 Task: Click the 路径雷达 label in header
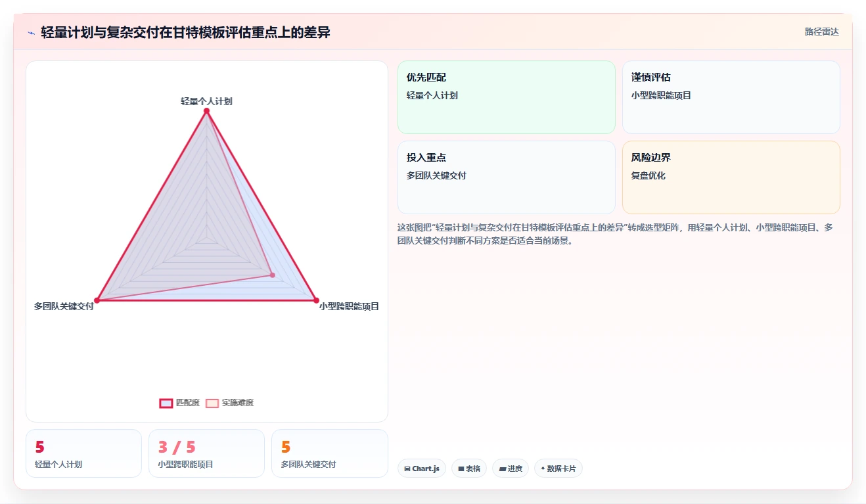point(822,32)
